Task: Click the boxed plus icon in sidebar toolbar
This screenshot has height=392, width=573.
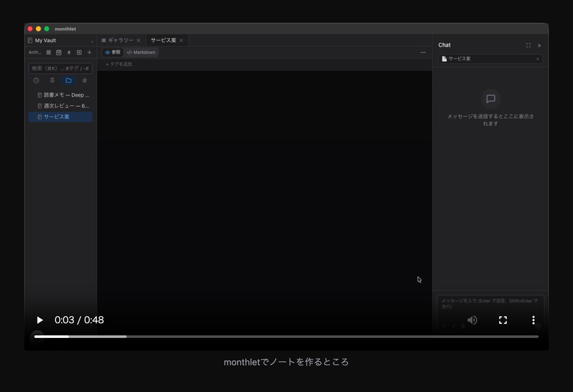Action: pyautogui.click(x=79, y=52)
